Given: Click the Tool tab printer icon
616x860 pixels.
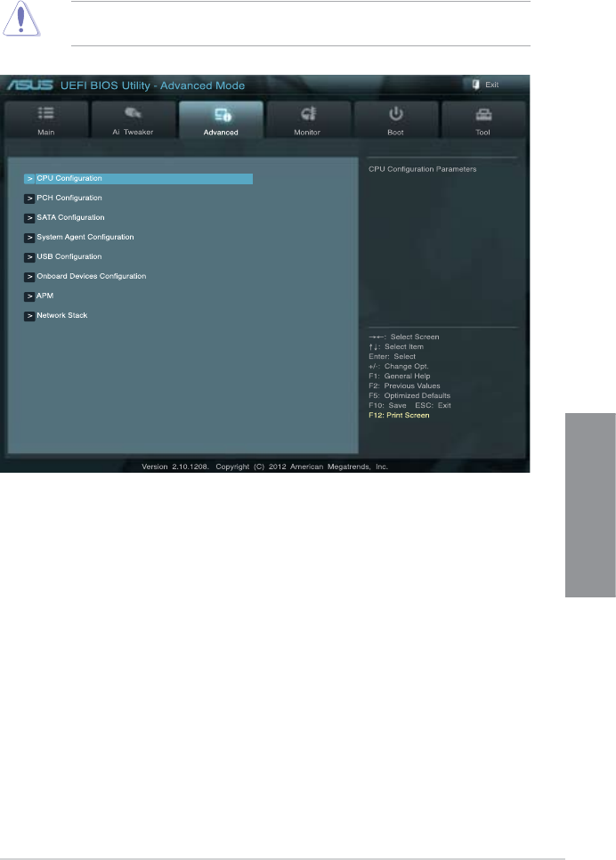Looking at the screenshot, I should 483,114.
